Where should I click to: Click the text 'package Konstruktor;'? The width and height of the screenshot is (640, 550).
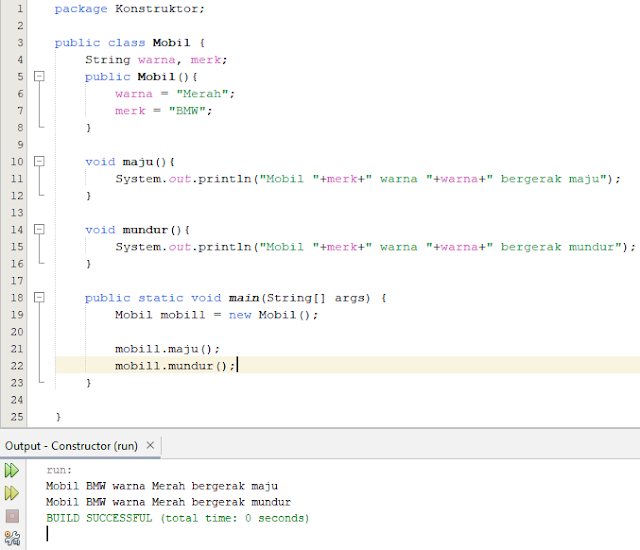(x=129, y=9)
